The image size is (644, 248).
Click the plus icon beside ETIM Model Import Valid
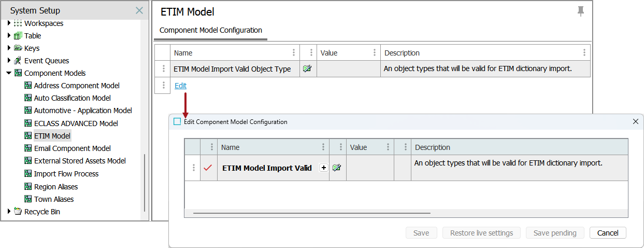pyautogui.click(x=323, y=168)
